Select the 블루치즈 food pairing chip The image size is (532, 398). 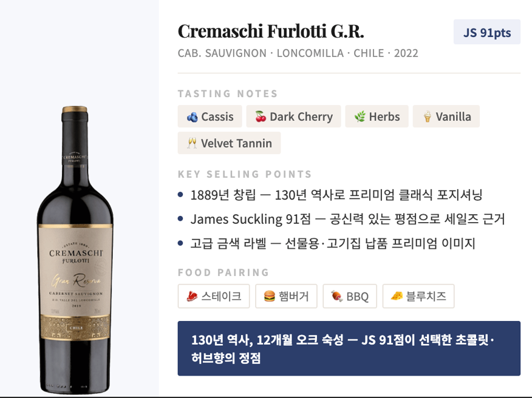pyautogui.click(x=418, y=296)
